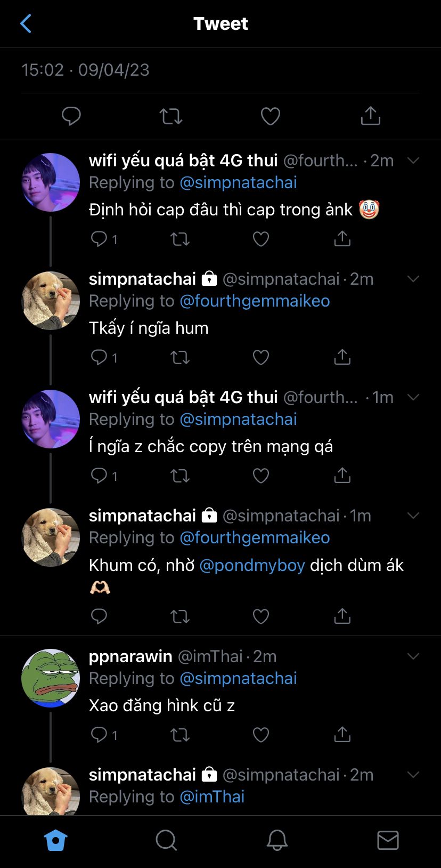The height and width of the screenshot is (868, 441).
Task: Retweet the main tweet
Action: point(171,116)
